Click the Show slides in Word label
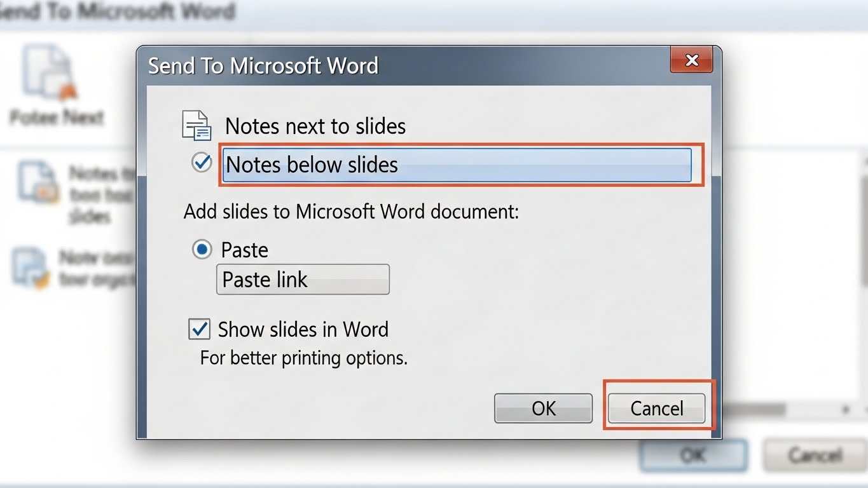This screenshot has width=868, height=488. (x=303, y=330)
